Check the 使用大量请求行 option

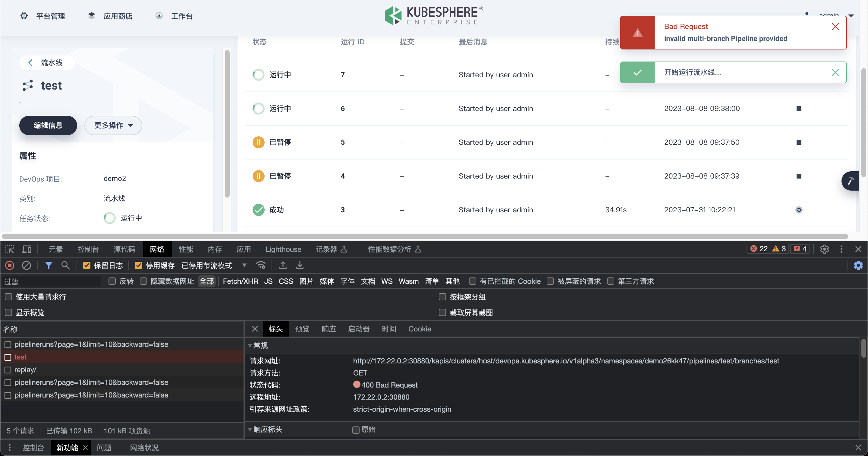click(x=8, y=297)
